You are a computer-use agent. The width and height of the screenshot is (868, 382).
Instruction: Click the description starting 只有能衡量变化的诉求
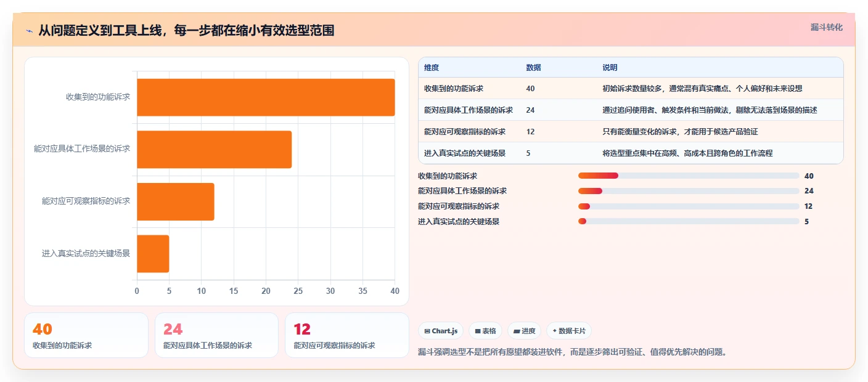[681, 132]
